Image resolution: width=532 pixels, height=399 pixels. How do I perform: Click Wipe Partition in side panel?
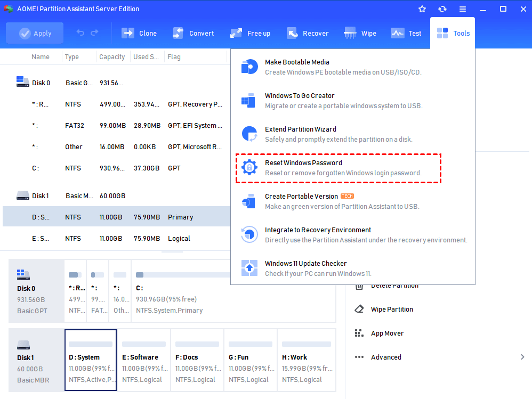392,309
